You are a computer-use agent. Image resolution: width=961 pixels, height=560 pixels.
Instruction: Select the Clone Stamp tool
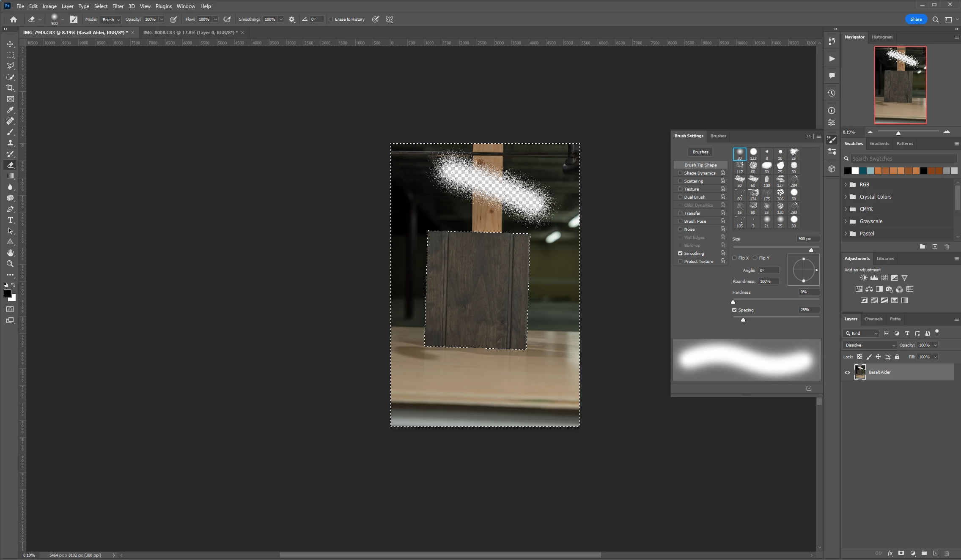(10, 143)
